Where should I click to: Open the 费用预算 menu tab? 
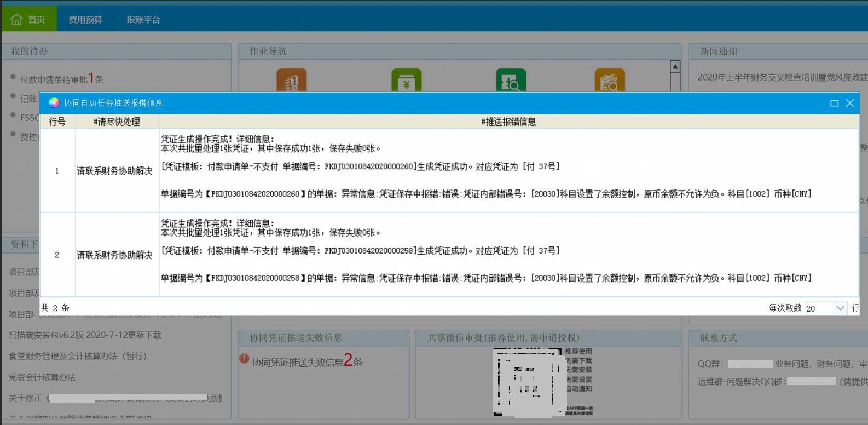(85, 20)
